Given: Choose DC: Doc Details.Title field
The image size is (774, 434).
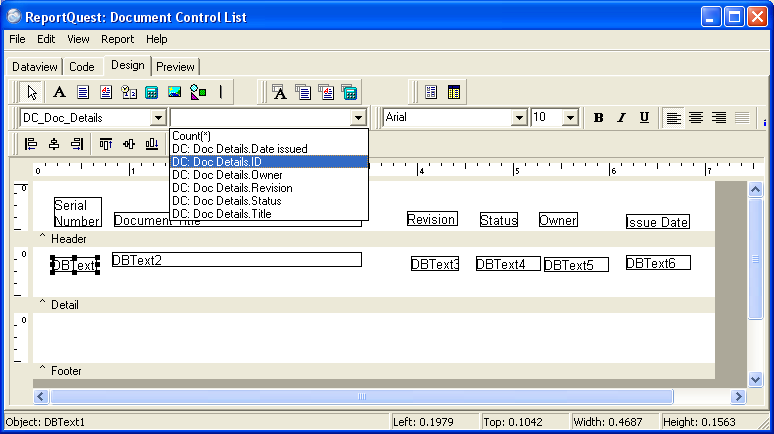Looking at the screenshot, I should tap(269, 214).
